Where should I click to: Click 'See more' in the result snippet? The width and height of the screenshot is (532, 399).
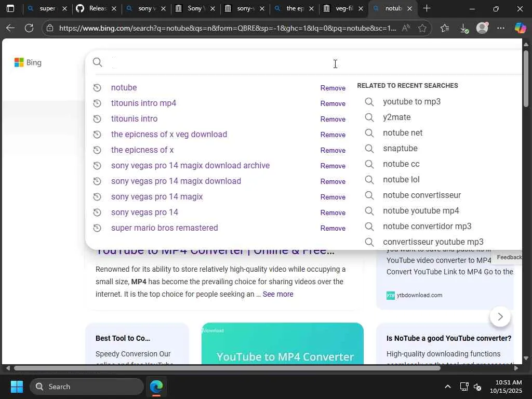pyautogui.click(x=278, y=294)
